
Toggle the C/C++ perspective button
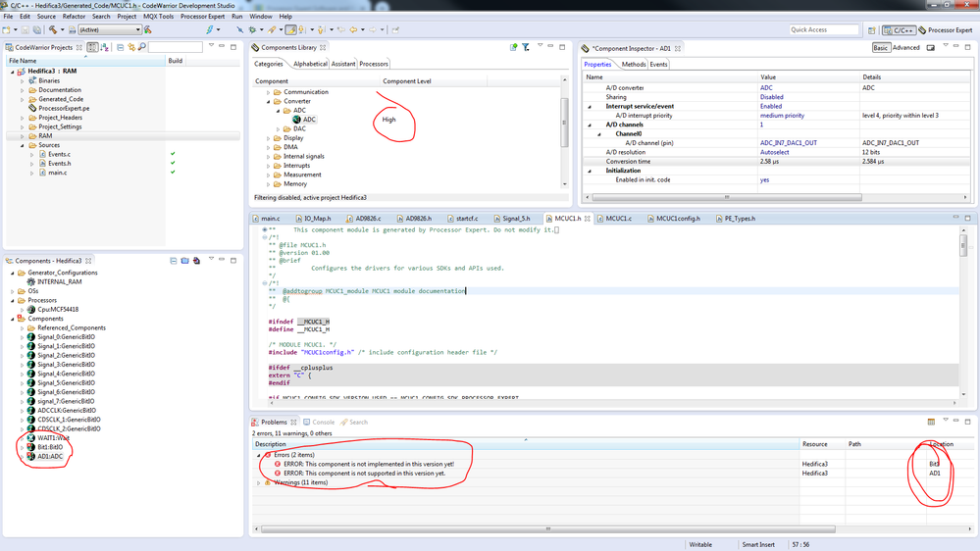click(899, 30)
